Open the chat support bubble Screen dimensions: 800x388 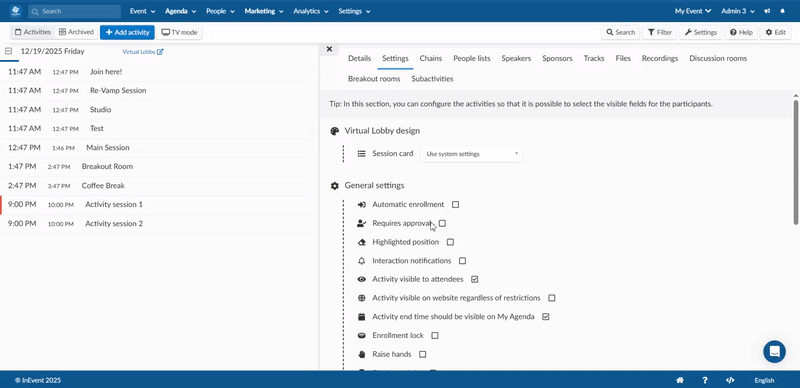point(774,352)
